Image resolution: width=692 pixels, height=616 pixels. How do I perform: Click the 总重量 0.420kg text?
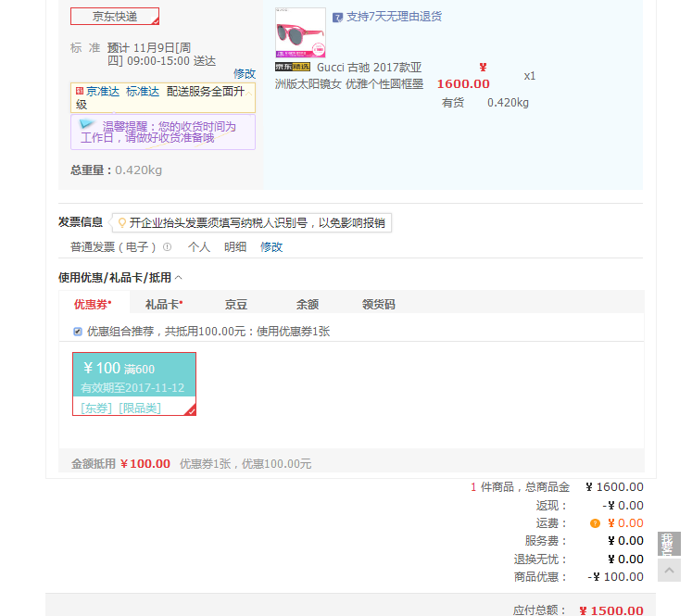pos(116,170)
